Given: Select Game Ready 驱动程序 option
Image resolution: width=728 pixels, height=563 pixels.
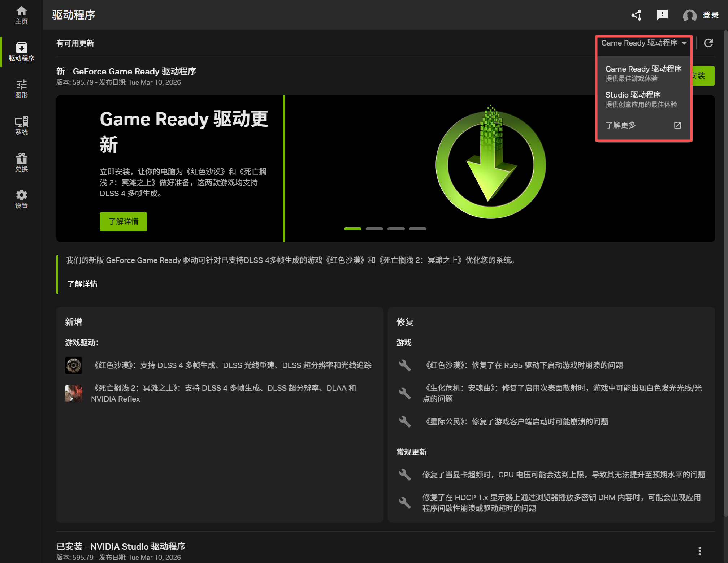Looking at the screenshot, I should tap(643, 73).
